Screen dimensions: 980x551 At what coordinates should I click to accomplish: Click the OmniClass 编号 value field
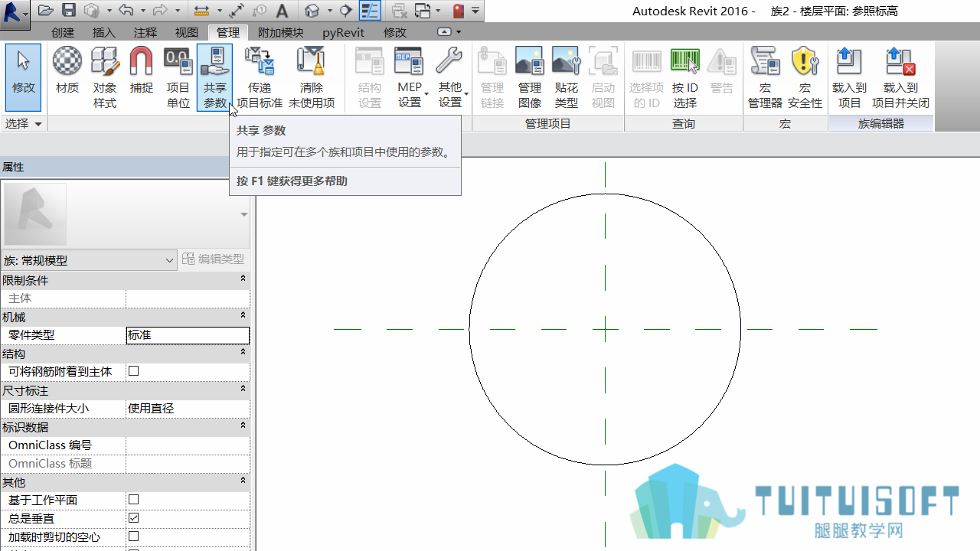[x=188, y=445]
